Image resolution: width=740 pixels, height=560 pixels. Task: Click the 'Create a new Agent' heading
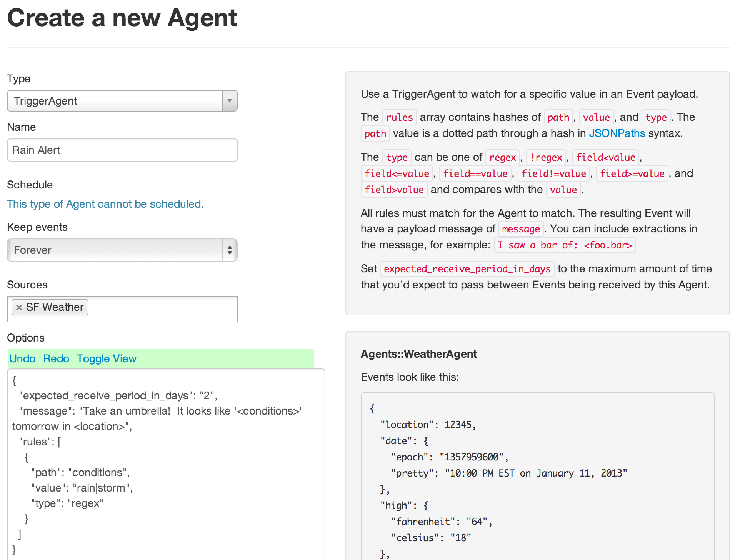tap(122, 18)
